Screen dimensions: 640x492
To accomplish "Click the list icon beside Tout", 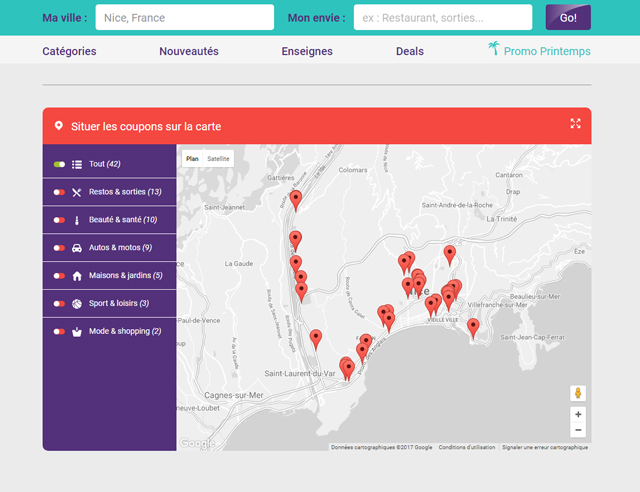I will (77, 165).
